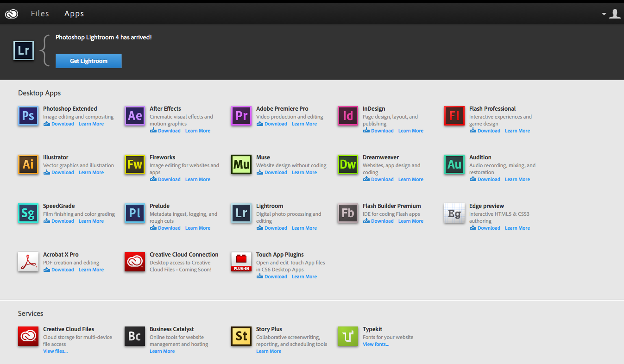Screen dimensions: 624x364
Task: Download Adobe Premiere Pro
Action: (272, 124)
